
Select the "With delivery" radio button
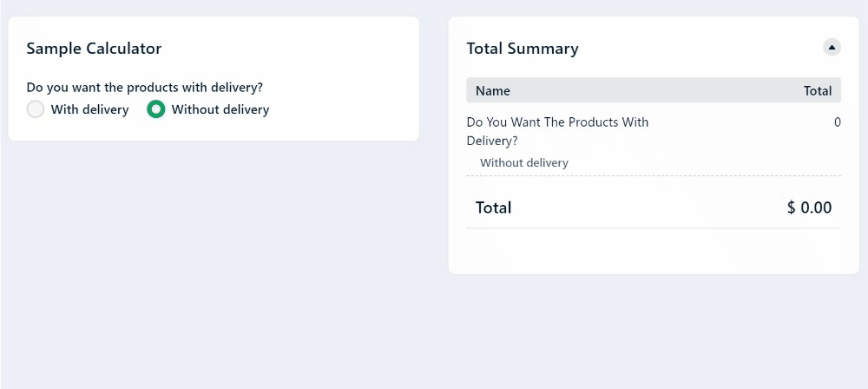click(x=36, y=109)
